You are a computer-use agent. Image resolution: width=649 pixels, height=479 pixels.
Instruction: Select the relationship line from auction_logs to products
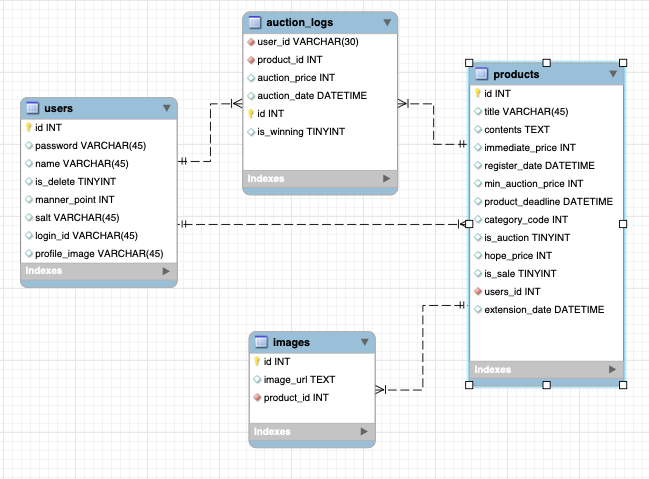pos(433,124)
